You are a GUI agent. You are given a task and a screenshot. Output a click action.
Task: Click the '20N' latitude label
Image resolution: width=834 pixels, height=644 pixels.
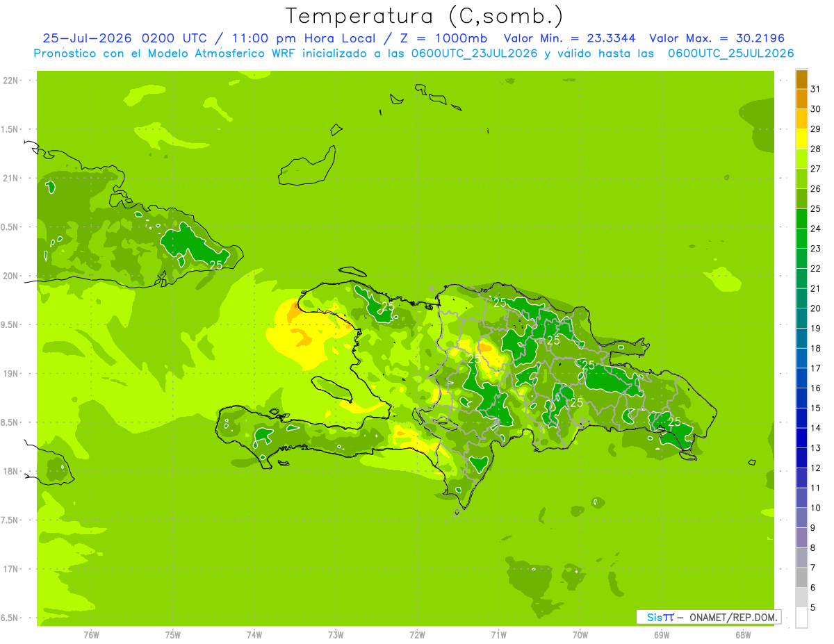(10, 276)
